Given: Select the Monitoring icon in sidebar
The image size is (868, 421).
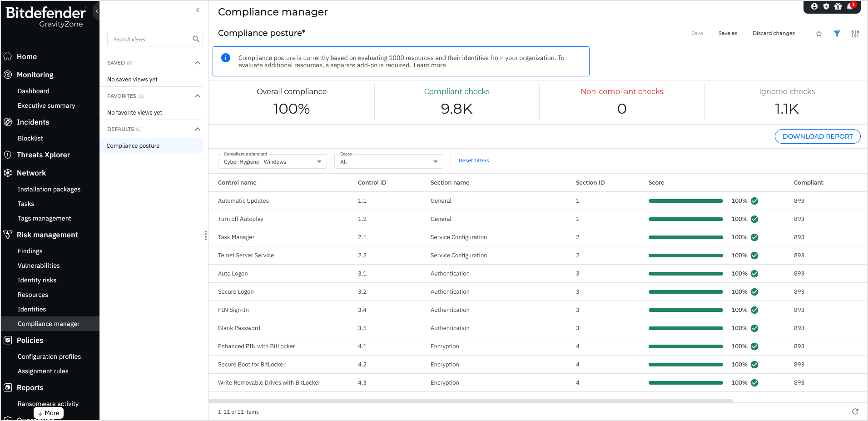Looking at the screenshot, I should pos(7,75).
